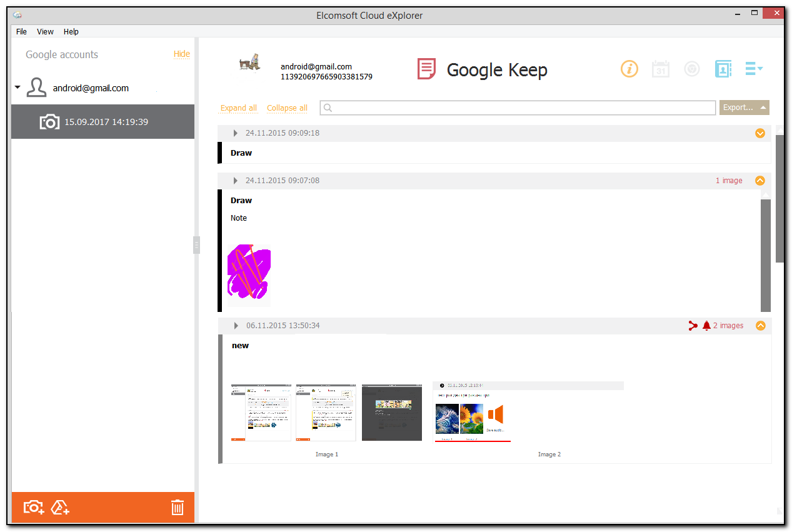Click the red share icon on the note
The width and height of the screenshot is (792, 532).
693,325
